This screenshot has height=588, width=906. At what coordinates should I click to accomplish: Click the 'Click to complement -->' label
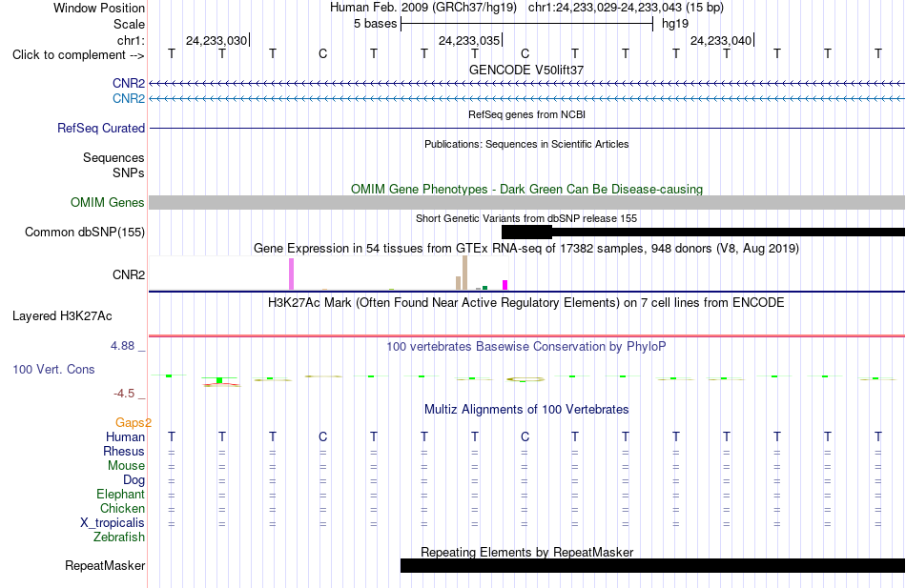tap(78, 55)
